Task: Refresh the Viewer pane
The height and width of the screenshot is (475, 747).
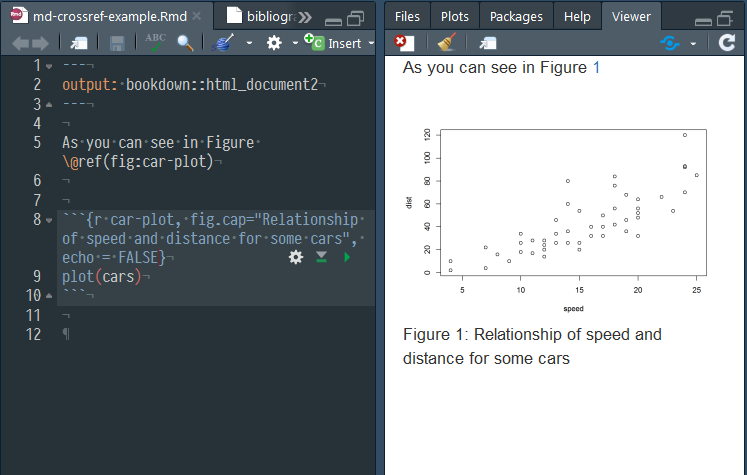Action: 727,43
